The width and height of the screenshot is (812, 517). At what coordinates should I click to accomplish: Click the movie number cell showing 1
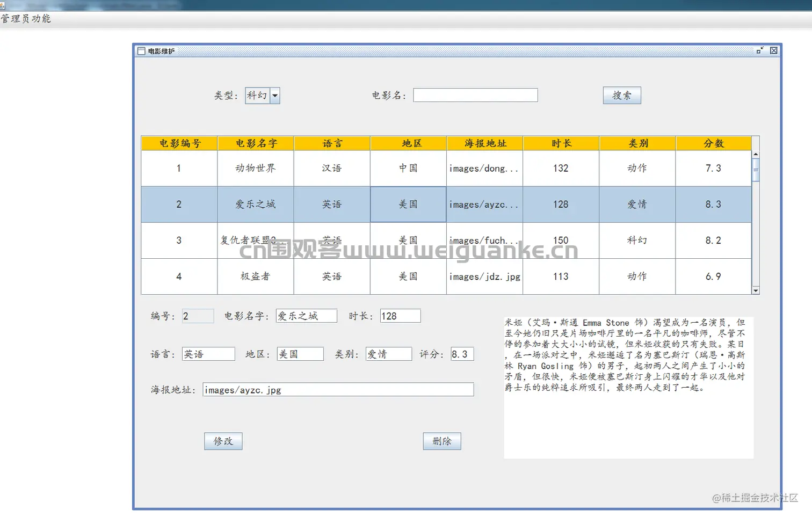[179, 169]
